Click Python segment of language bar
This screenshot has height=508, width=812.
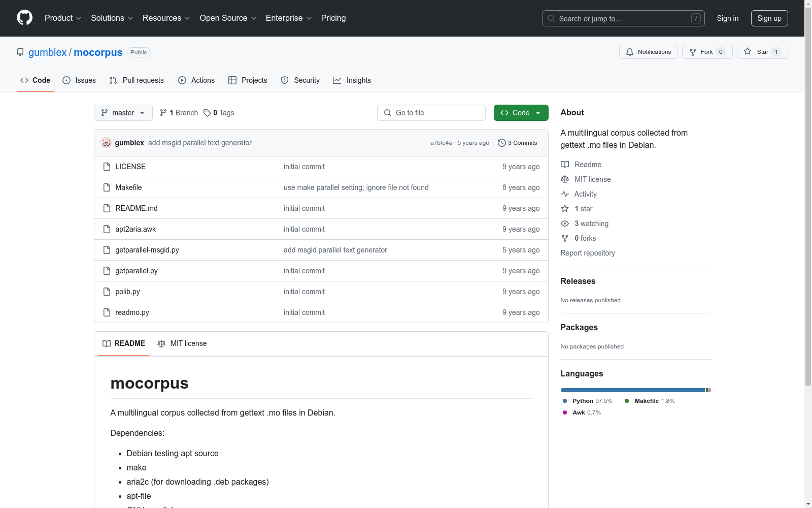click(633, 390)
